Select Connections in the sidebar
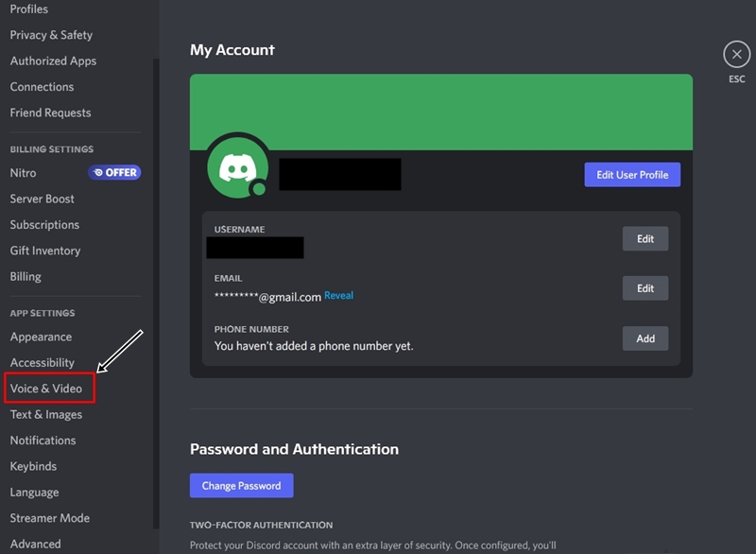The width and height of the screenshot is (756, 554). tap(42, 87)
